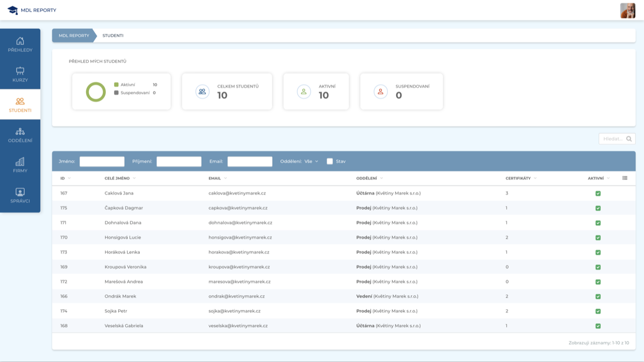The image size is (644, 362).
Task: Toggle active checkbox for Veselská Gabriela
Action: [x=598, y=326]
